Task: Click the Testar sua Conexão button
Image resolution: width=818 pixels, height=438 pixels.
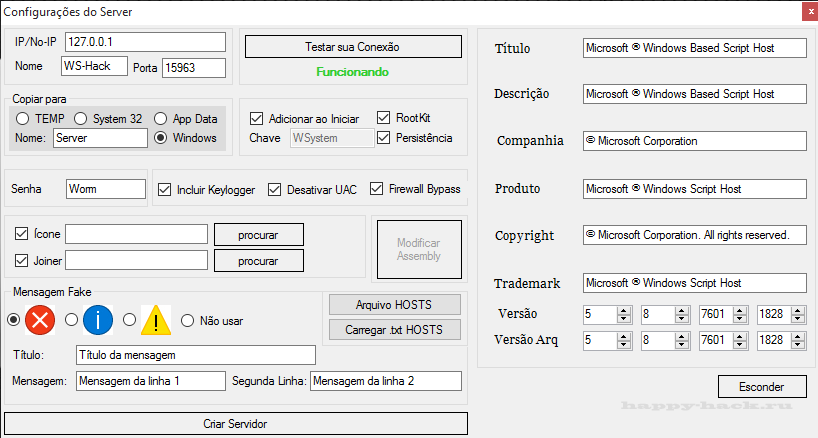Action: (x=353, y=46)
